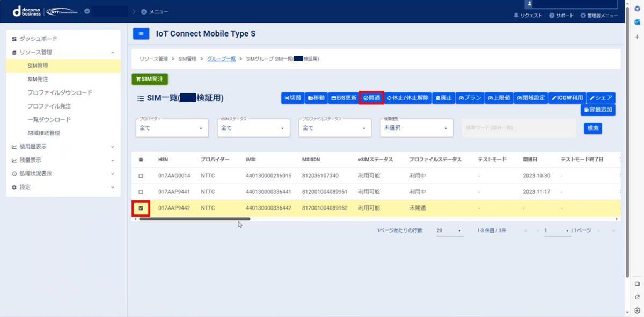644x317 pixels.
Task: Click the SIM発注 green cart button
Action: click(x=150, y=79)
